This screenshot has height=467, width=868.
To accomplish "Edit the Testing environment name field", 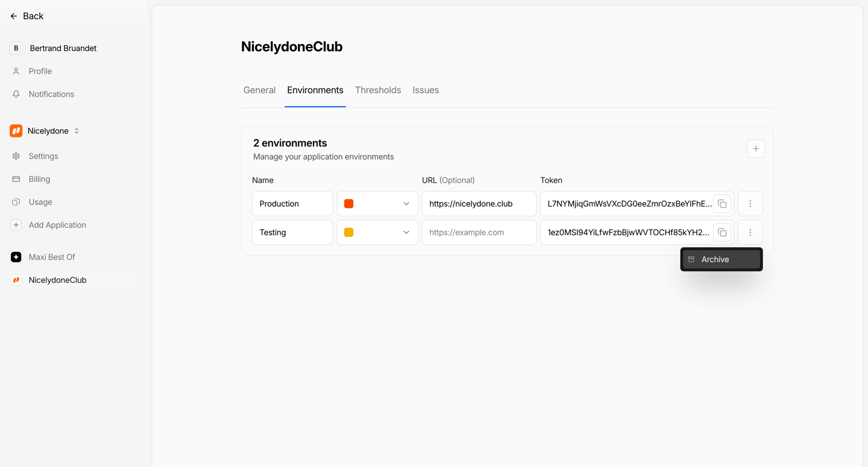I will (x=292, y=232).
